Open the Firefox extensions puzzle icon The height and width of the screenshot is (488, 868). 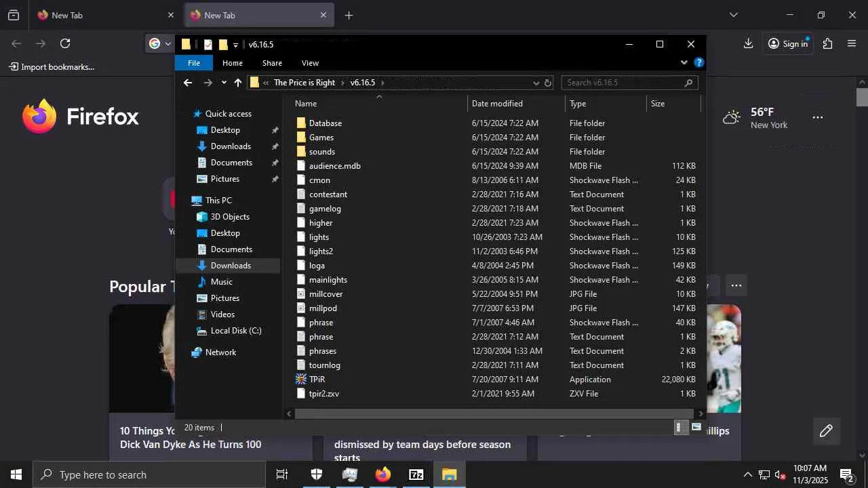(x=827, y=43)
